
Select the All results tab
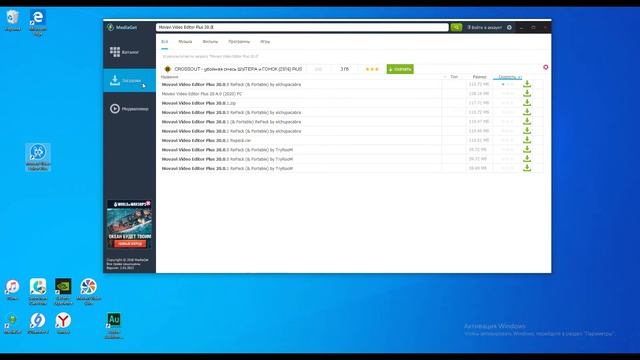click(x=164, y=42)
